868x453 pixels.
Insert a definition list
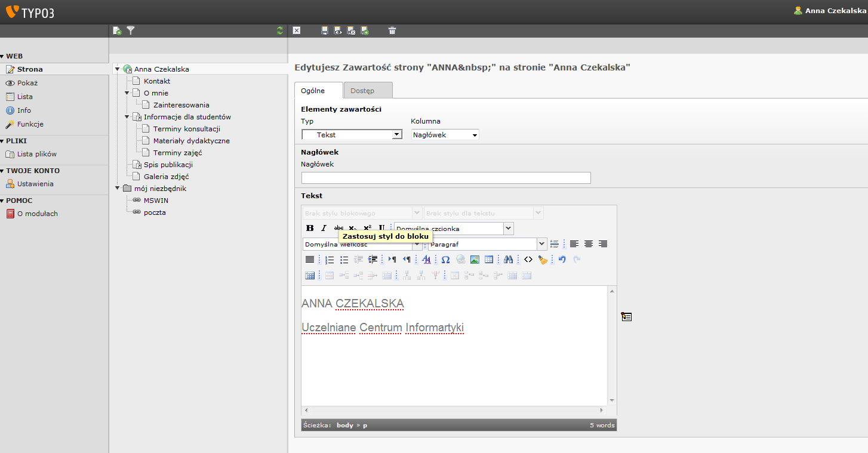[555, 244]
